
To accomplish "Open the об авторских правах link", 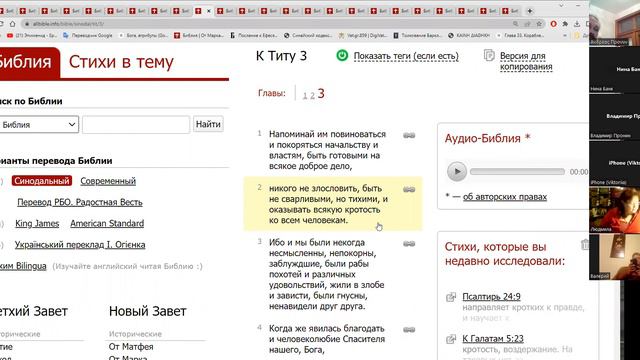I will coord(504,197).
